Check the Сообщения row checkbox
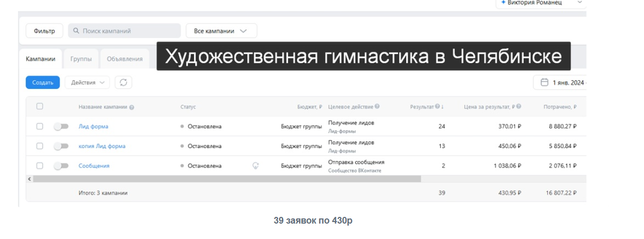644x239 pixels. point(40,166)
